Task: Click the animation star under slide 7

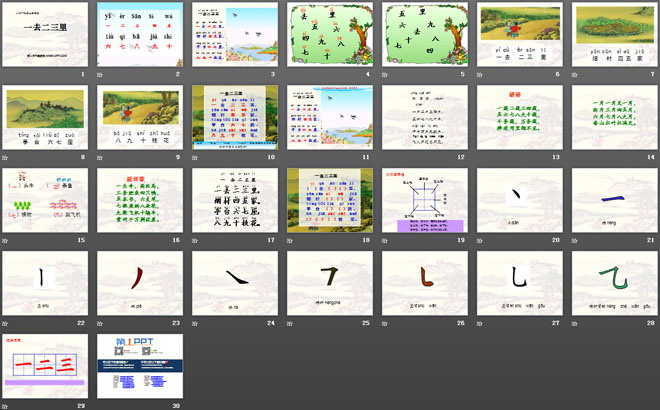Action: (575, 75)
